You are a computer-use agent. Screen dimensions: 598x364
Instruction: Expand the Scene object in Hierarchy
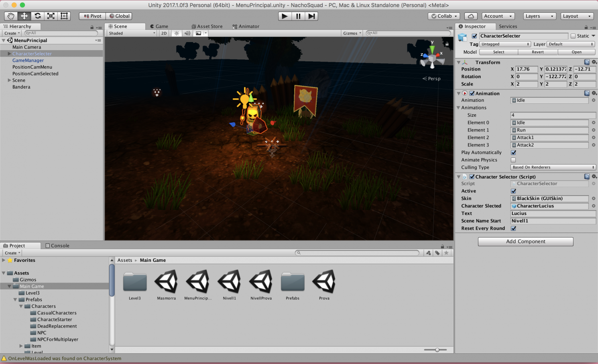tap(9, 80)
